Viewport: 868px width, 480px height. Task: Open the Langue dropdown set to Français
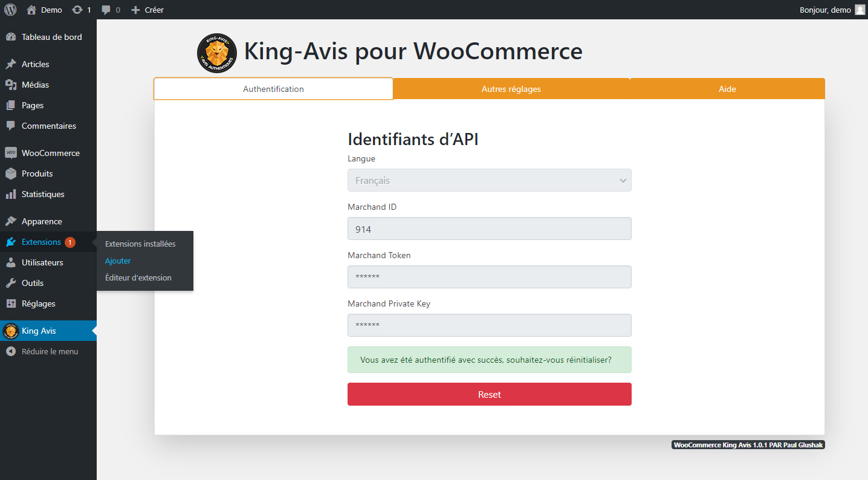point(490,180)
